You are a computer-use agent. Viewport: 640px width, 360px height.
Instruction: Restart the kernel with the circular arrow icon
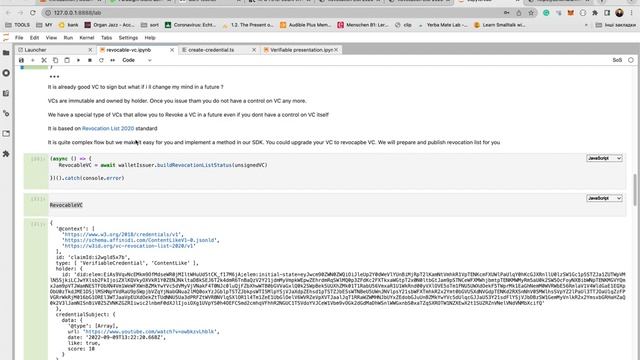tap(101, 60)
